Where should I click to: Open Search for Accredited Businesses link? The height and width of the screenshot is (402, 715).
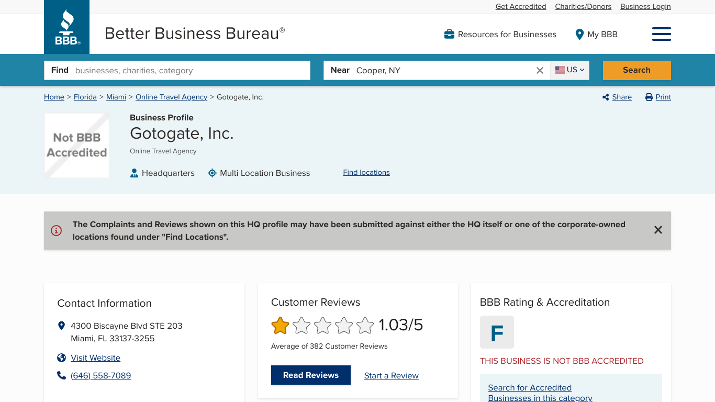tap(540, 392)
